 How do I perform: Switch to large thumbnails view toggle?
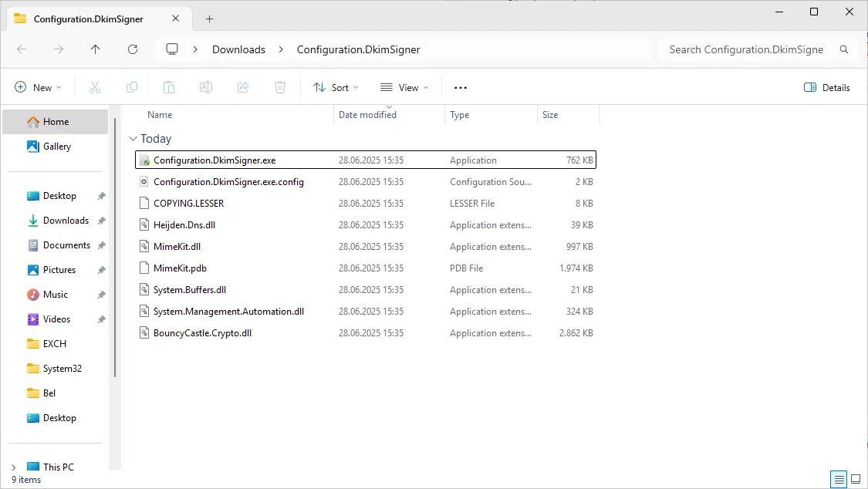point(855,479)
